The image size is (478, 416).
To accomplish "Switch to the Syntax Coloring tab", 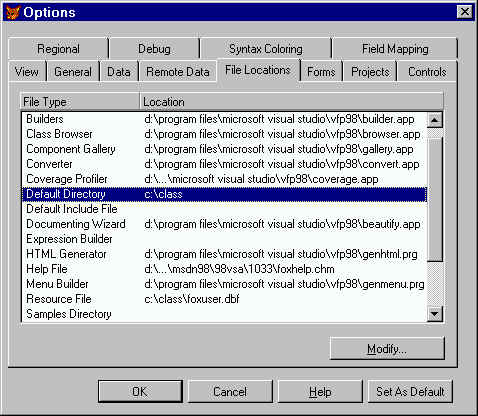I will (266, 49).
